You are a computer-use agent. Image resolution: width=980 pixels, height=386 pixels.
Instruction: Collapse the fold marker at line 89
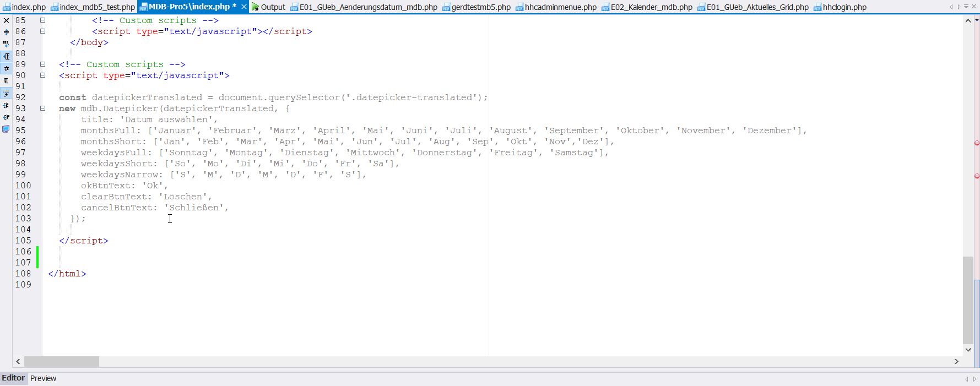click(x=42, y=64)
